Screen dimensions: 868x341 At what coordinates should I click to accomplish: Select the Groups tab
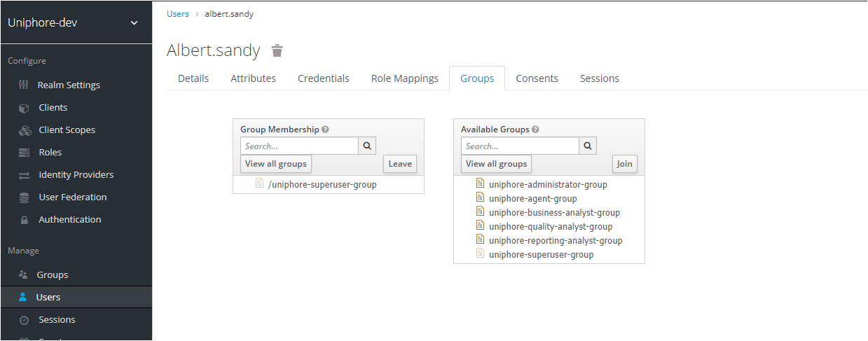[x=477, y=78]
